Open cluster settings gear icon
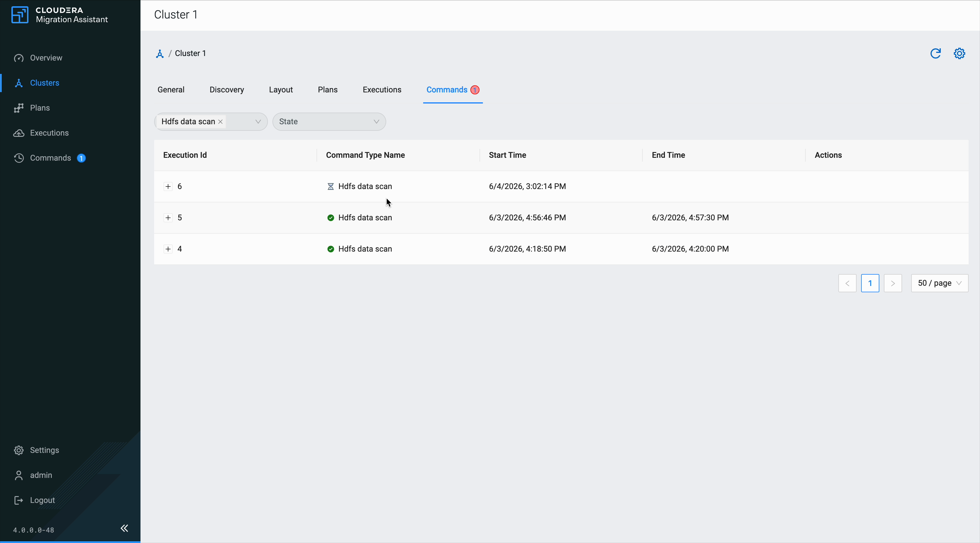The image size is (980, 543). tap(960, 54)
